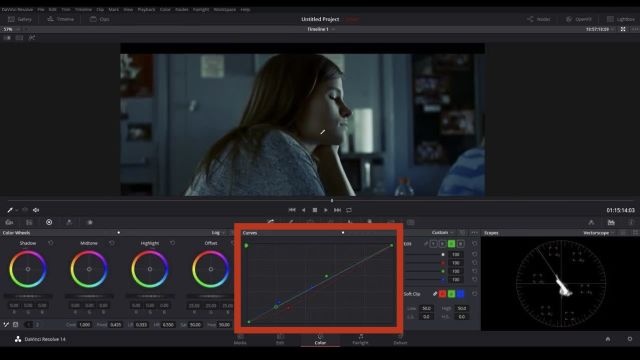This screenshot has width=640, height=360.
Task: Click the Midtone master wheel slider
Action: pyautogui.click(x=89, y=296)
